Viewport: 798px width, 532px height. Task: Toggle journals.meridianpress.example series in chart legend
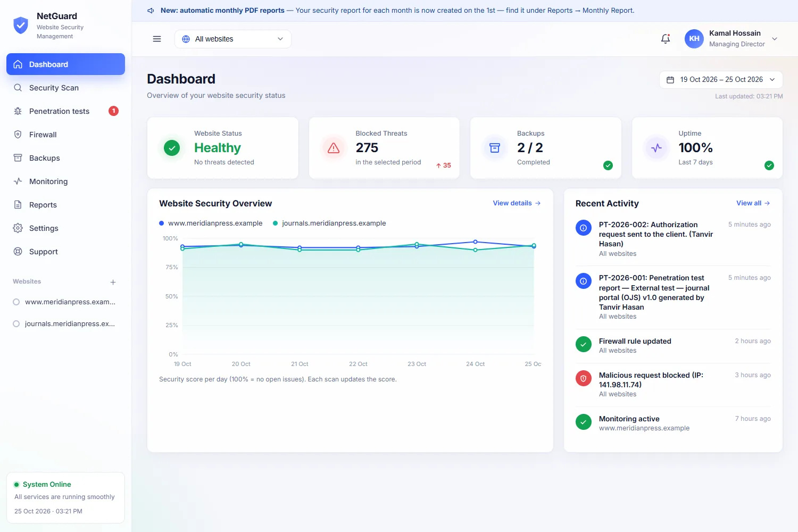click(329, 223)
